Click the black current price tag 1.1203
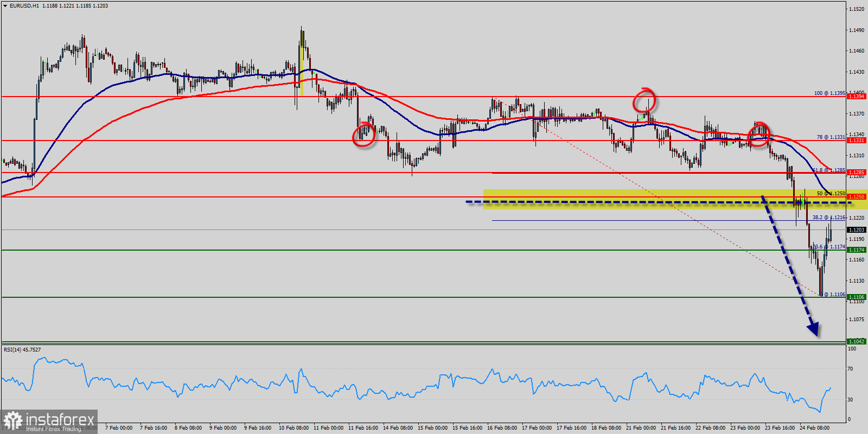The width and height of the screenshot is (868, 434). coord(857,230)
